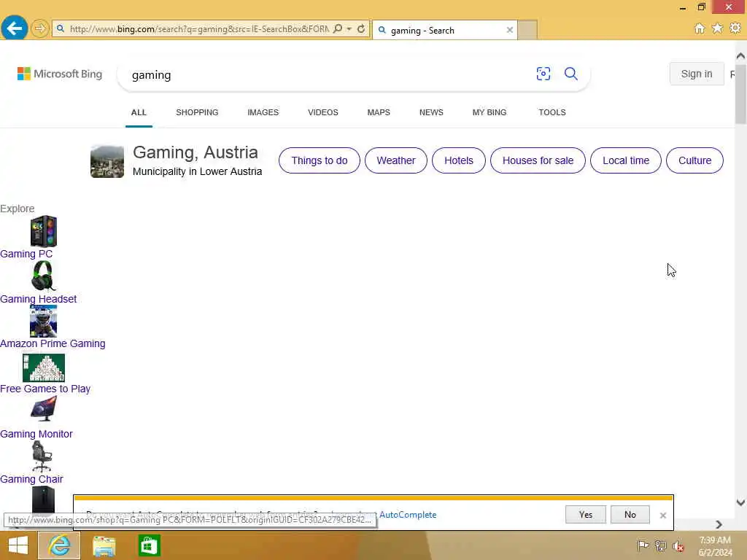Image resolution: width=747 pixels, height=560 pixels.
Task: Switch to the ALL results tab
Action: click(139, 112)
